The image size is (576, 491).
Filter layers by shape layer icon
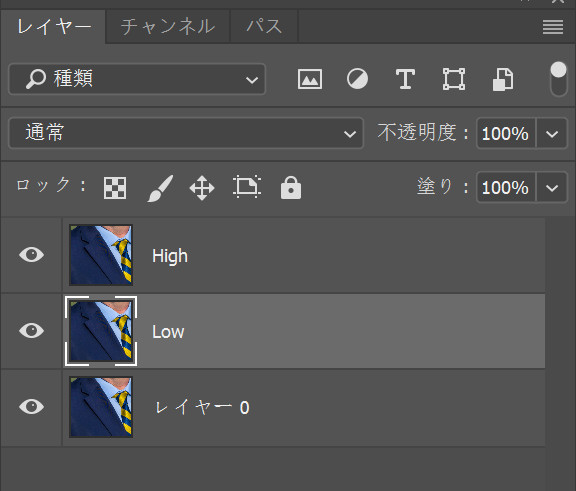pyautogui.click(x=454, y=79)
